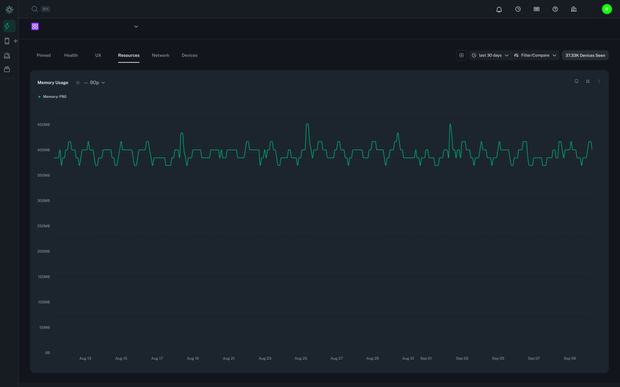Click the 450MB y-axis label

pyautogui.click(x=43, y=125)
